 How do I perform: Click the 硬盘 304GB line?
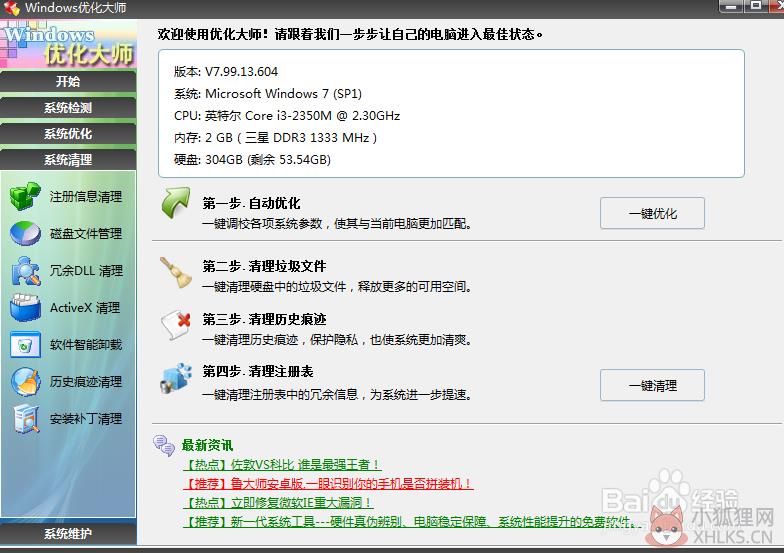coord(252,160)
